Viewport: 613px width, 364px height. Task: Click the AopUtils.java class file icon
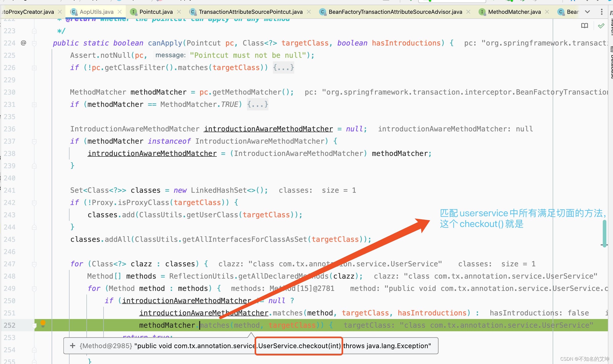coord(74,12)
